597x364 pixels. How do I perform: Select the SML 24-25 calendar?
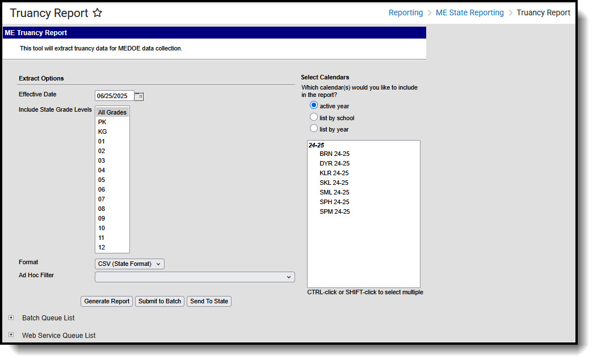(x=334, y=192)
